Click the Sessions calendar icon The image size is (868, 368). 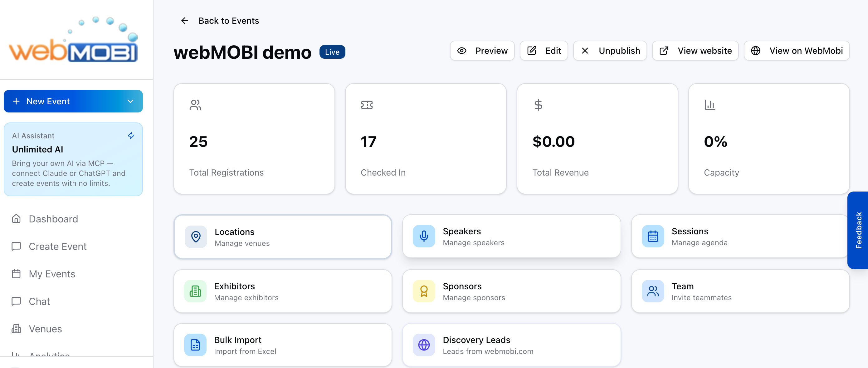(x=653, y=236)
